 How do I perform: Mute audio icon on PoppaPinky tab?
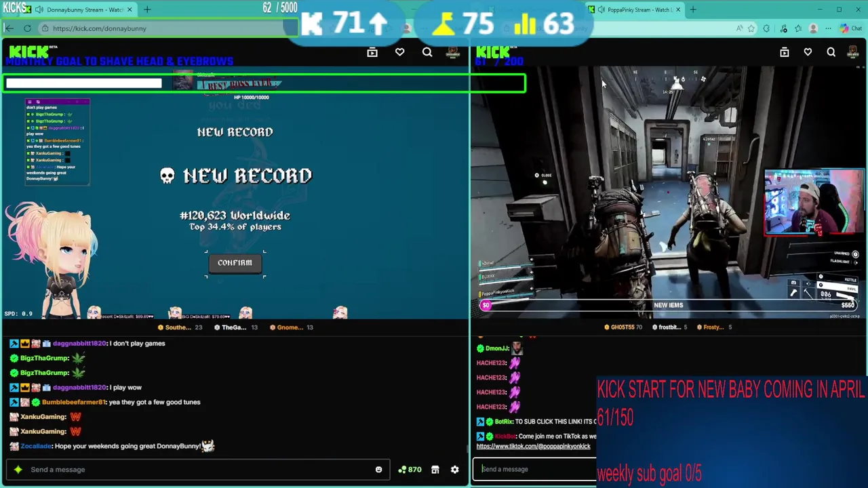click(601, 9)
